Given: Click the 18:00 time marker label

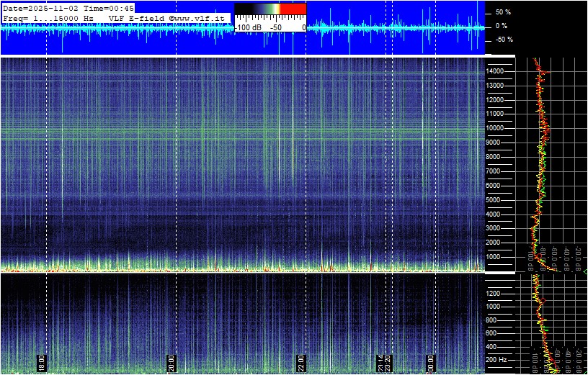Looking at the screenshot, I should point(42,361).
